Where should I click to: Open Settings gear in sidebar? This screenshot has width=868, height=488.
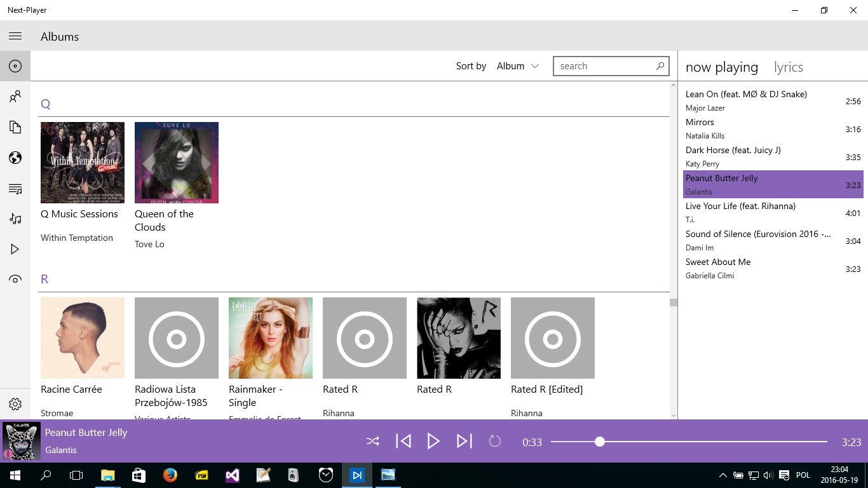tap(15, 404)
